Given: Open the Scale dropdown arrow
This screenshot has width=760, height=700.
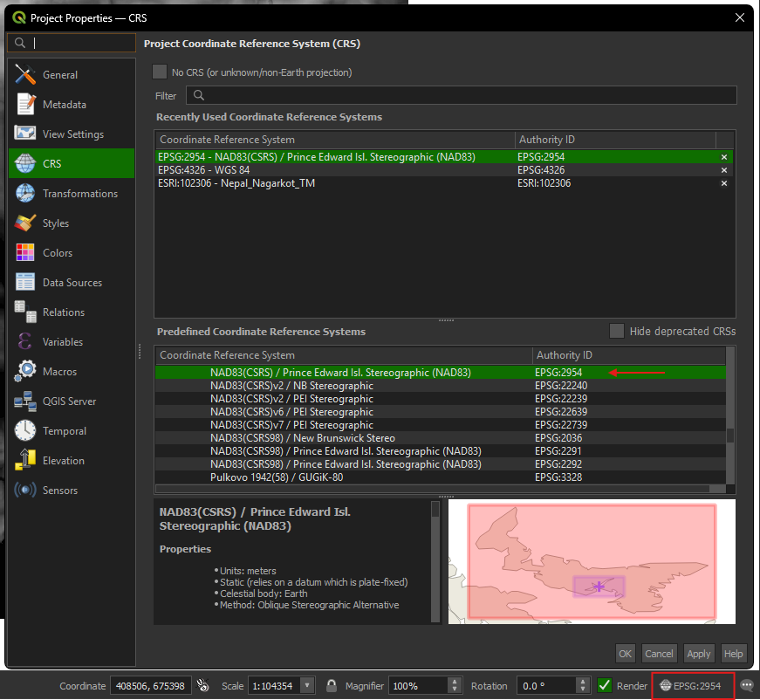Looking at the screenshot, I should click(x=306, y=686).
